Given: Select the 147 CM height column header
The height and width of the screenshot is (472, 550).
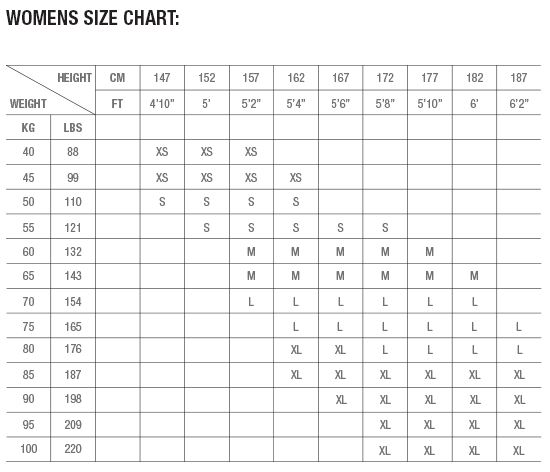Looking at the screenshot, I should 162,77.
